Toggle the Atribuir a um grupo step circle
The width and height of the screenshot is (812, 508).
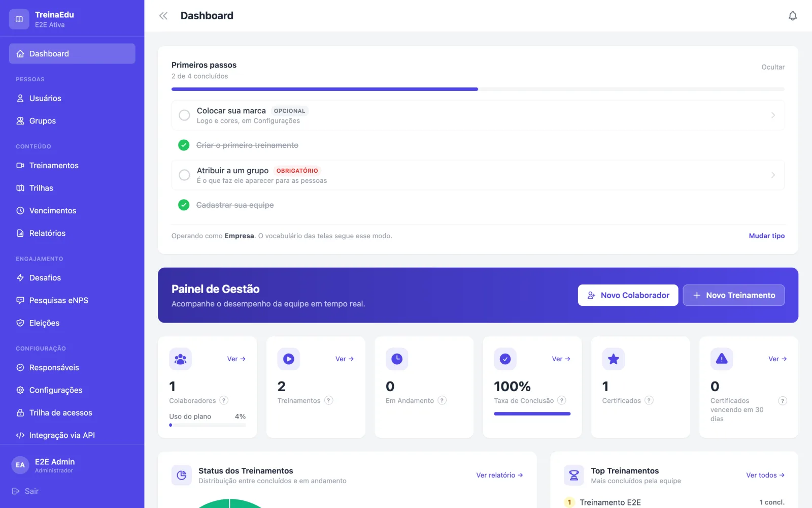coord(184,175)
